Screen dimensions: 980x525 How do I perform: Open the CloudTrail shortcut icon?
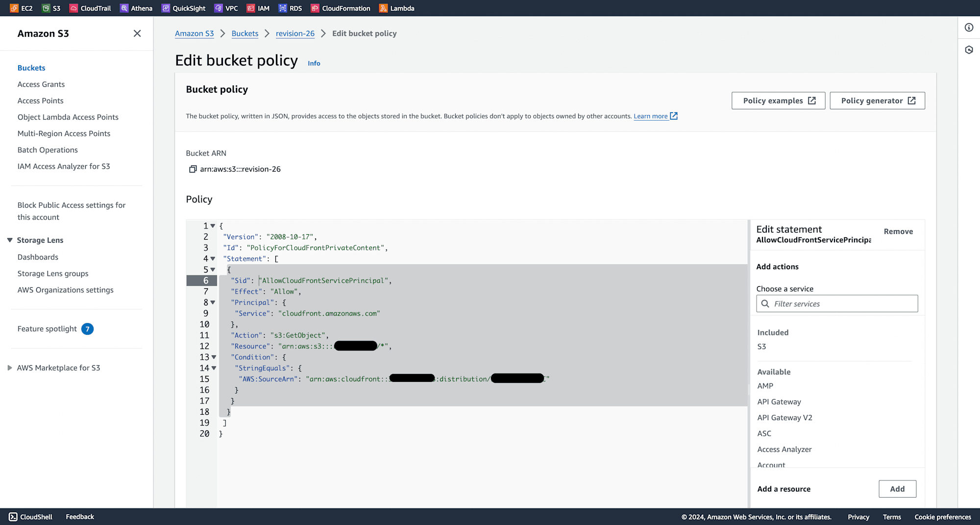point(73,8)
